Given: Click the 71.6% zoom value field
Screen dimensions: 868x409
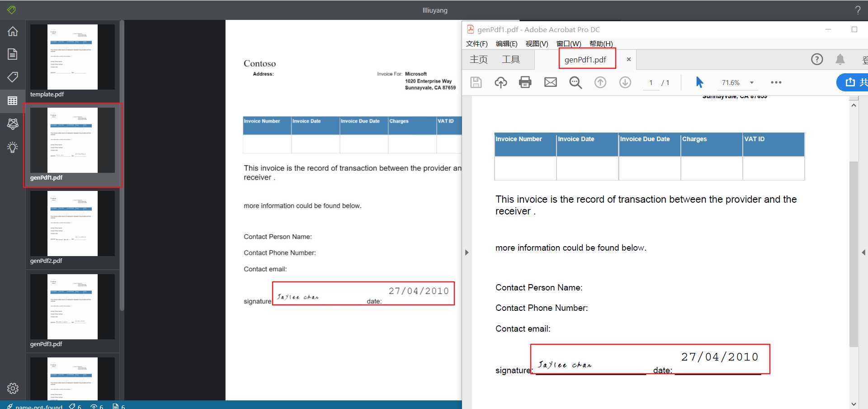Looking at the screenshot, I should tap(731, 82).
